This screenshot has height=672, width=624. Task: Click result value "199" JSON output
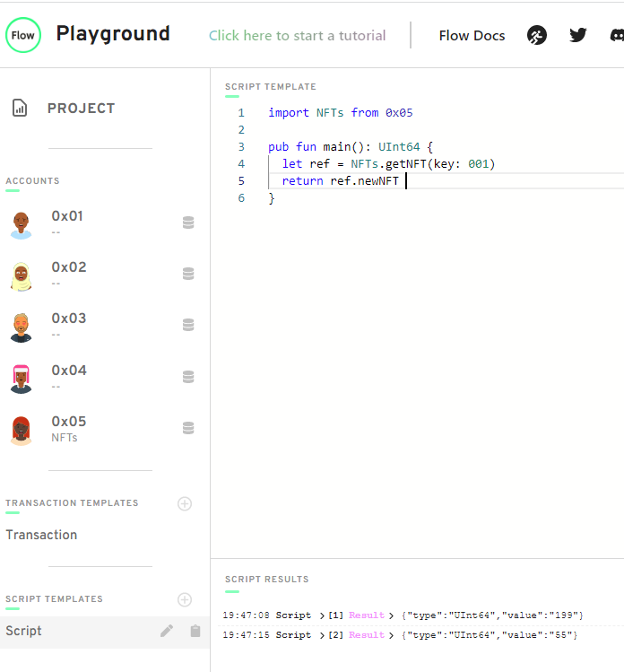(x=492, y=615)
